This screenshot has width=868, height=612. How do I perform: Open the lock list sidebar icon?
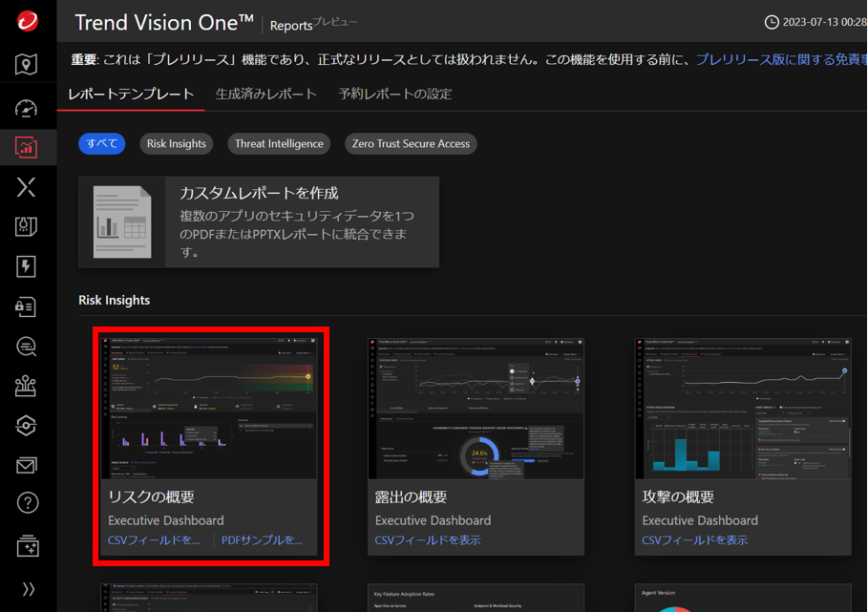click(26, 306)
